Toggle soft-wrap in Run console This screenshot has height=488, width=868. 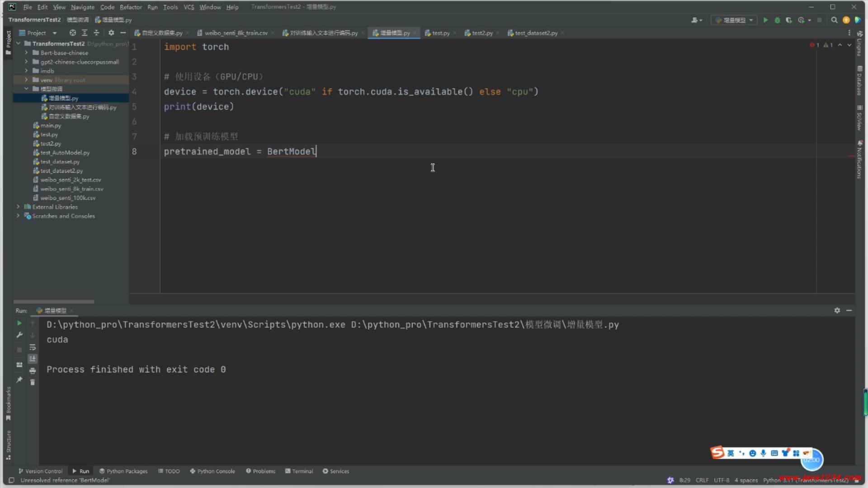point(33,347)
